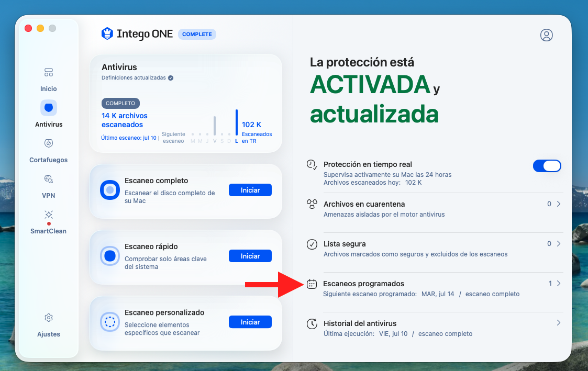Open the Ajustes gear icon
The width and height of the screenshot is (588, 371).
coord(48,318)
